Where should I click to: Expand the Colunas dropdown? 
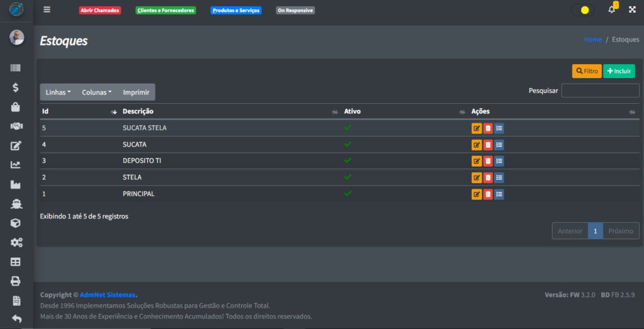96,92
